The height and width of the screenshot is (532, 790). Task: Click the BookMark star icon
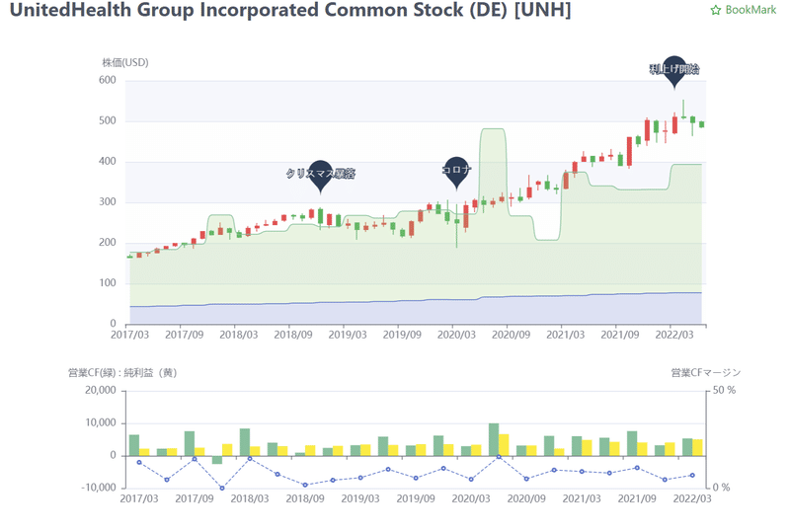point(715,10)
